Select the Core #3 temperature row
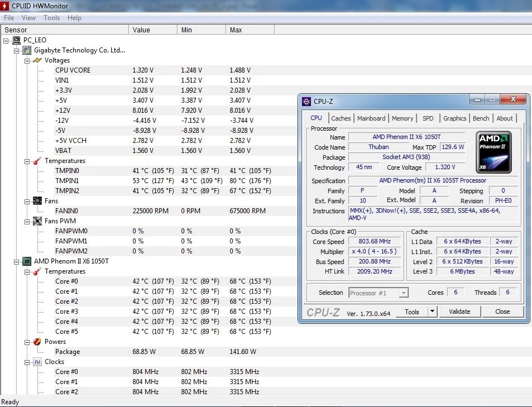532x407 pixels. tap(164, 312)
